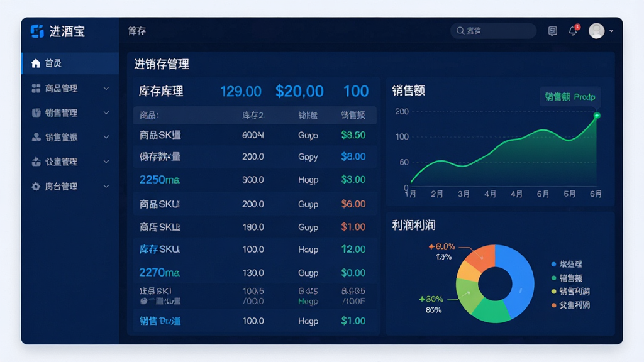Click the 进酒宝 logo icon

[x=37, y=31]
